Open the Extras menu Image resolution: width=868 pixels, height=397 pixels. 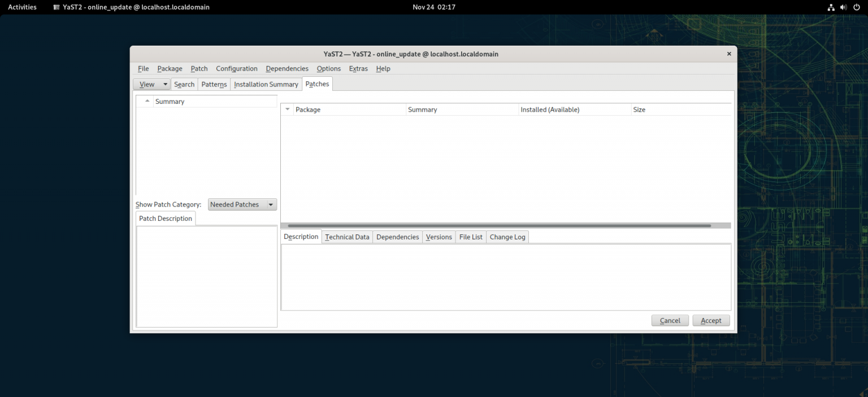(358, 68)
